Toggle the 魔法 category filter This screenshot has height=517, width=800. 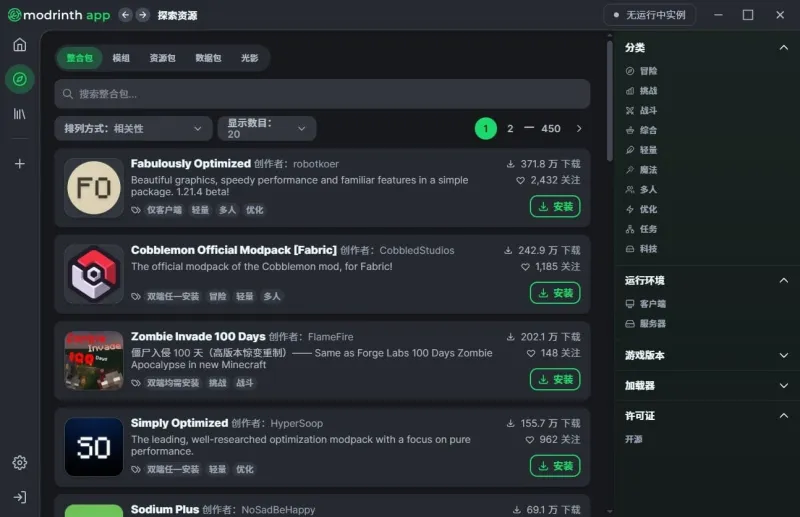[642, 170]
